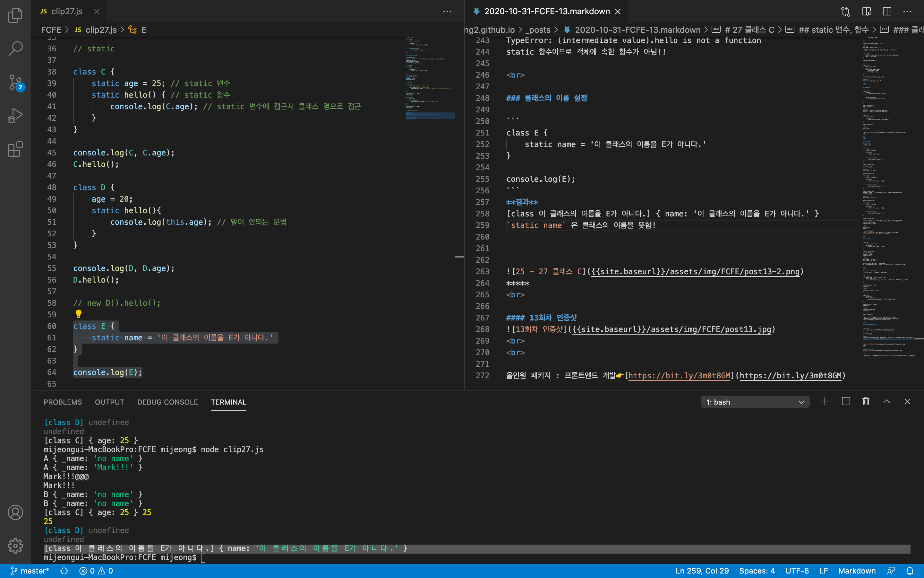Image resolution: width=924 pixels, height=578 pixels.
Task: Click '#### 13회차 인증샷' heading
Action: pyautogui.click(x=542, y=318)
